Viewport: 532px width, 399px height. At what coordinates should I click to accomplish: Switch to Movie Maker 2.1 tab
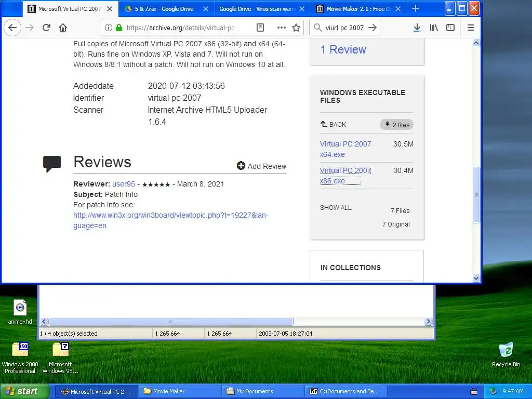coord(358,9)
